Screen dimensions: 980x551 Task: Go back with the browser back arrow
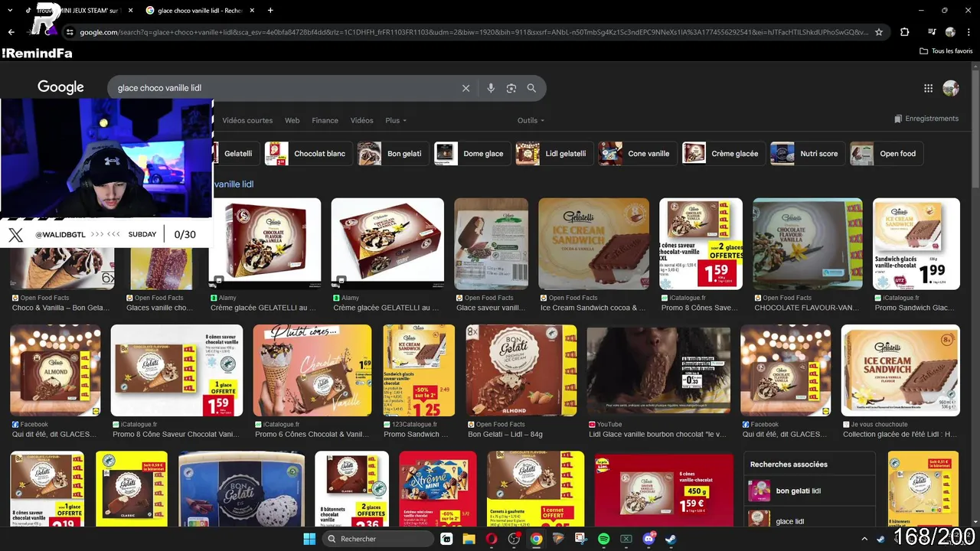click(11, 32)
